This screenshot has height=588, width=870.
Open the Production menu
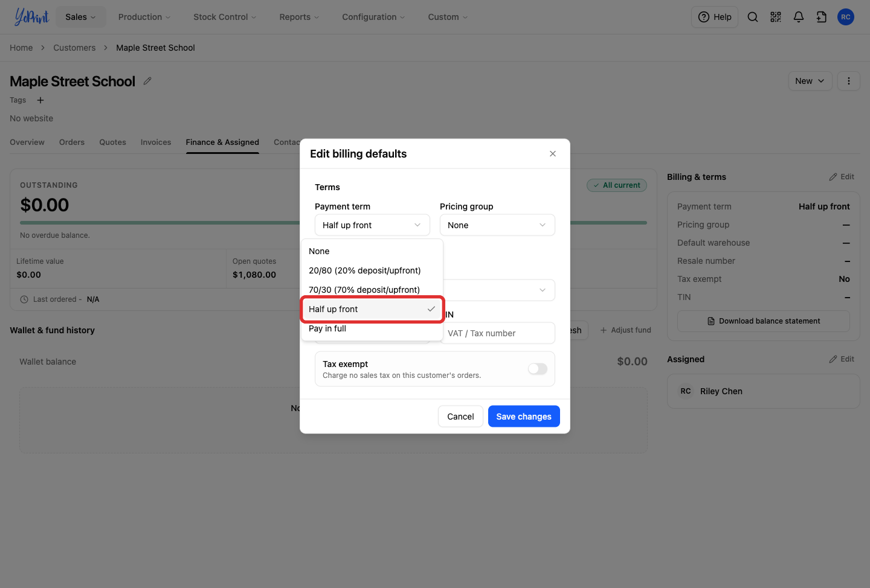tap(144, 17)
